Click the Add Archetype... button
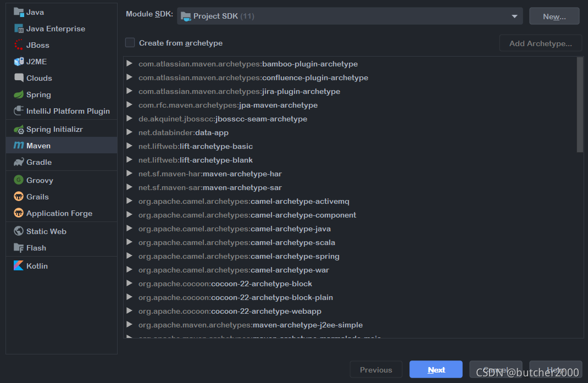 [540, 43]
